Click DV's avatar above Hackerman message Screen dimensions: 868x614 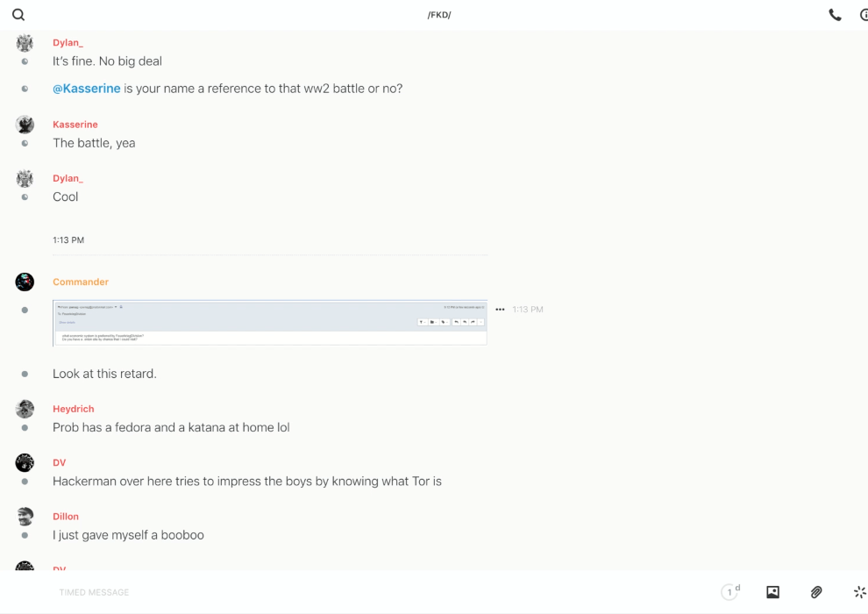25,462
